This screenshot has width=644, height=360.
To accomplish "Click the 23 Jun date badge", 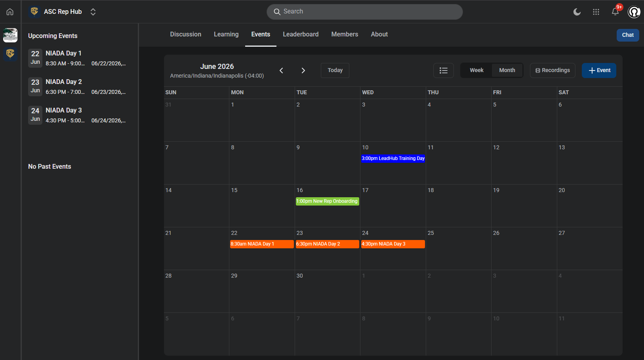I will [x=35, y=86].
